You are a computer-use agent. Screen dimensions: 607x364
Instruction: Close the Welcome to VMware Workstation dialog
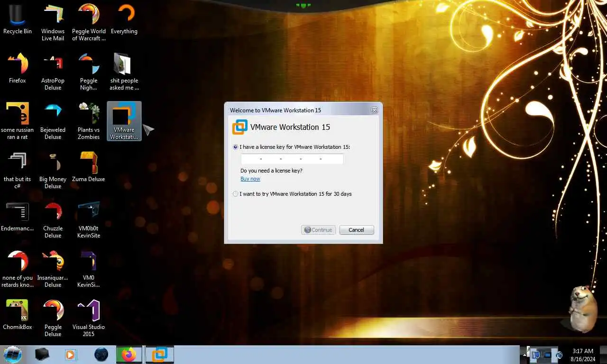pyautogui.click(x=374, y=110)
